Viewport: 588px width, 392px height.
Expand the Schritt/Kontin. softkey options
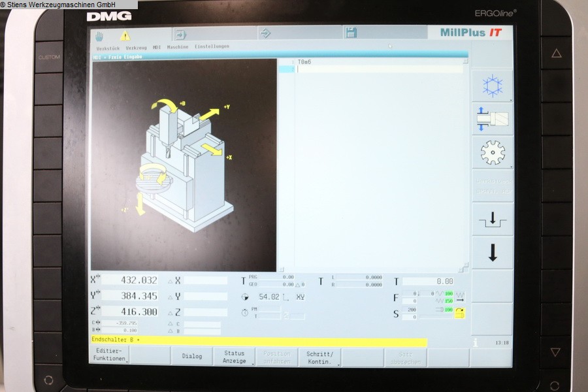319,357
